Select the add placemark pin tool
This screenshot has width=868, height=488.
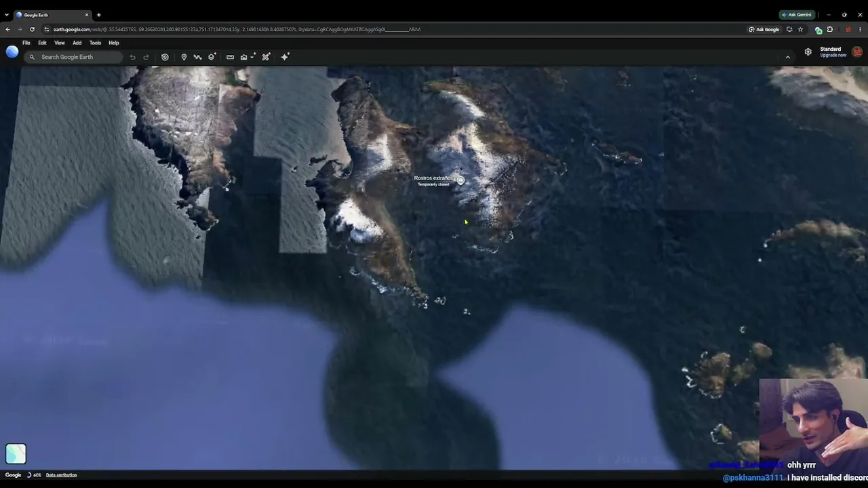click(184, 57)
